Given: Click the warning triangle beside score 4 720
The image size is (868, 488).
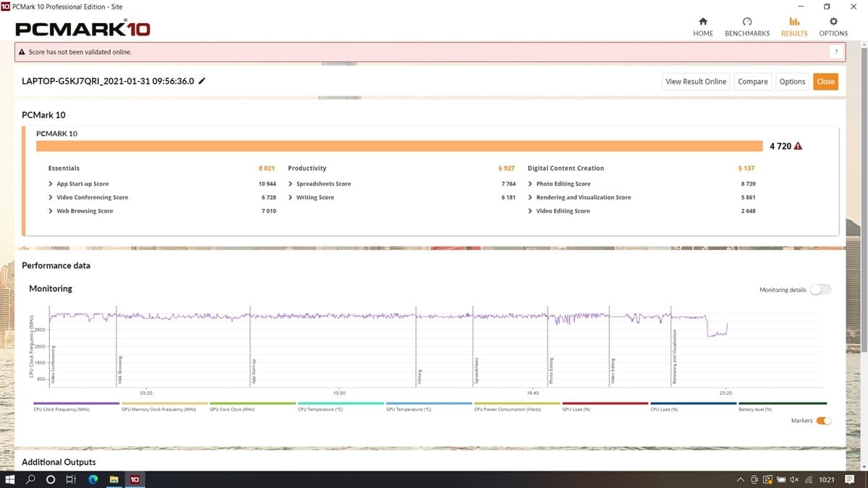Looking at the screenshot, I should click(798, 146).
